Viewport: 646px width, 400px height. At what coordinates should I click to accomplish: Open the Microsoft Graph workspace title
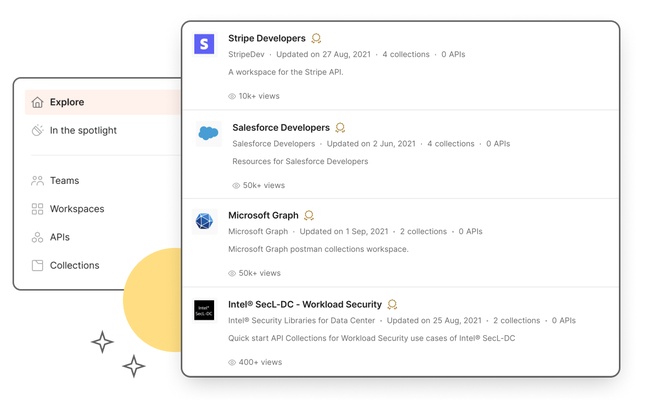coord(263,215)
